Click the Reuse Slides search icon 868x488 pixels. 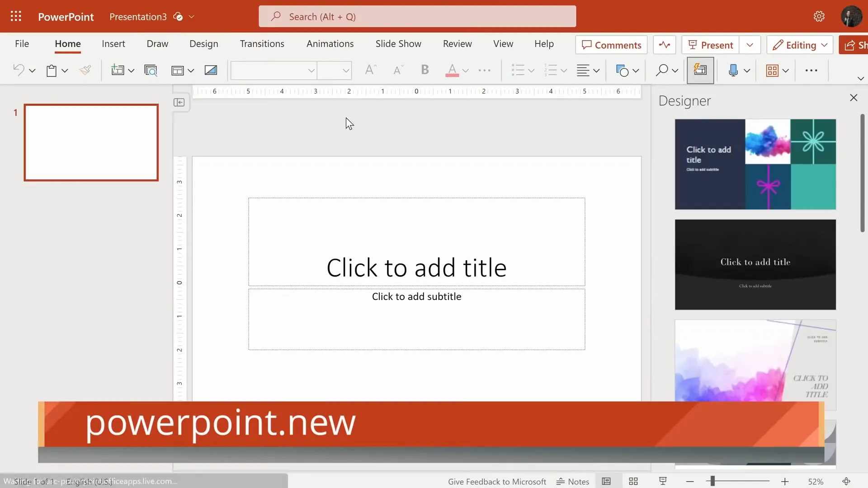[151, 70]
